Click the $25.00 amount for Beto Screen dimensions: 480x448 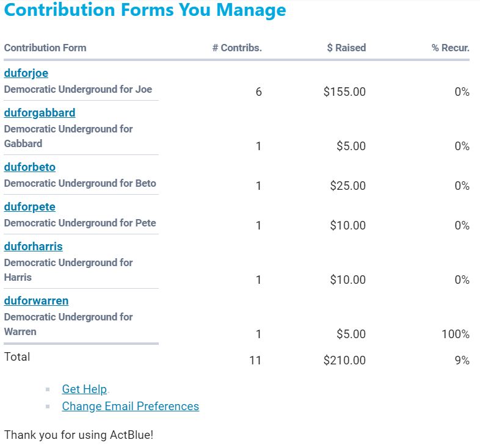click(x=347, y=186)
